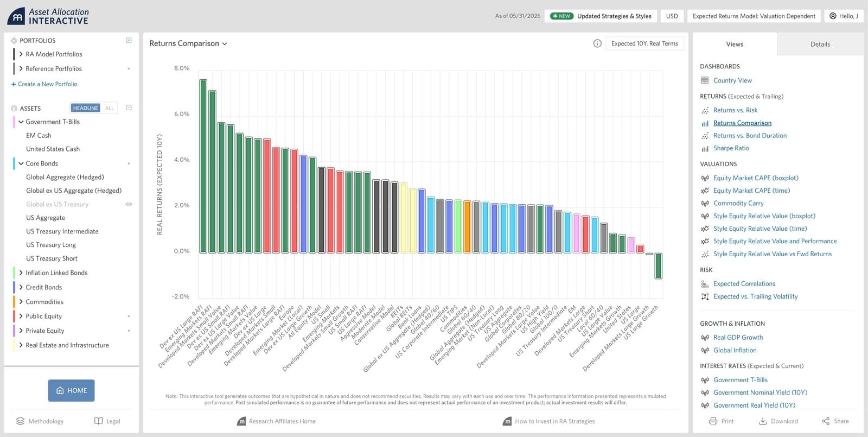Select EM Cash asset
The width and height of the screenshot is (868, 437).
click(39, 136)
